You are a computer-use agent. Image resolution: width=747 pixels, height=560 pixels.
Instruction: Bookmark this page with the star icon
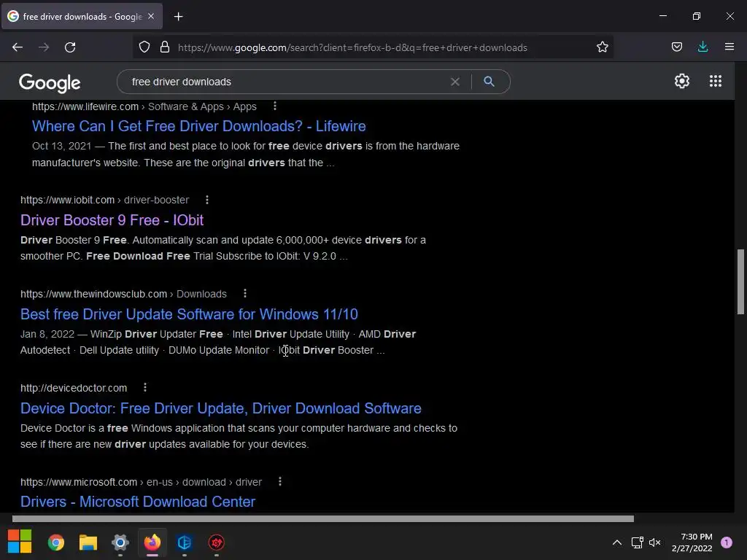[602, 47]
